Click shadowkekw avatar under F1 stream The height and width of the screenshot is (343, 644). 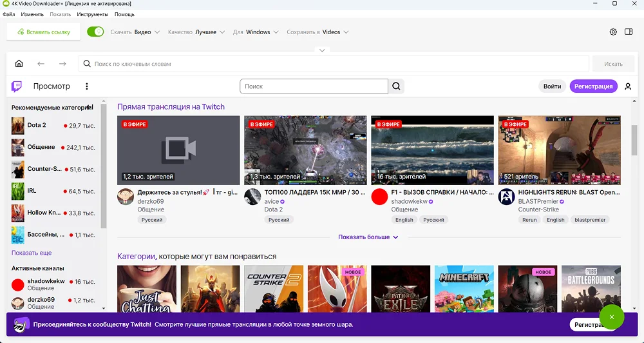[379, 197]
